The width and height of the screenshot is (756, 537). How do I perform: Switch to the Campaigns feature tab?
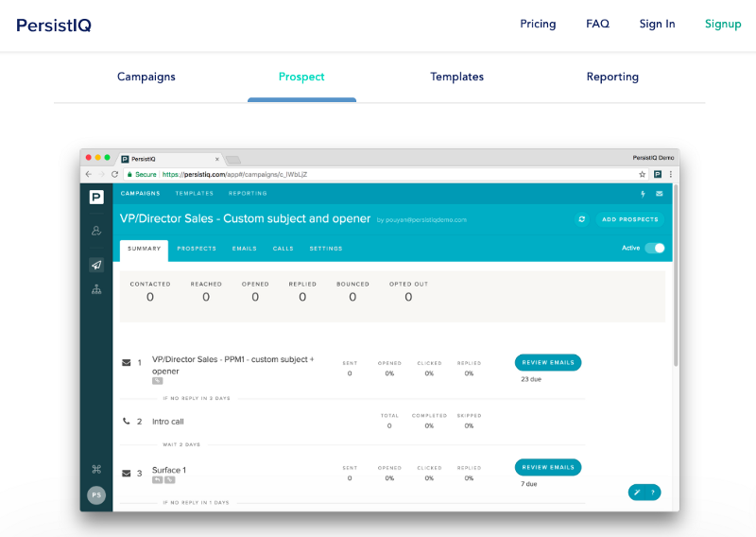(146, 77)
